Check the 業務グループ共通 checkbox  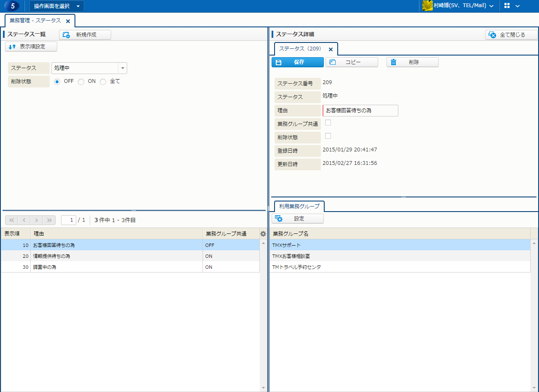pos(328,122)
